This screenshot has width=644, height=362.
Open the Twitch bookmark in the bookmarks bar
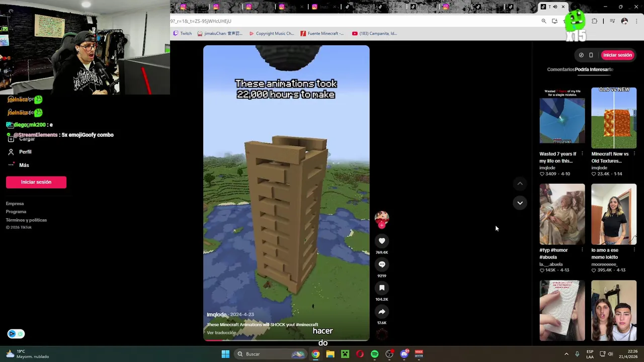pyautogui.click(x=182, y=34)
